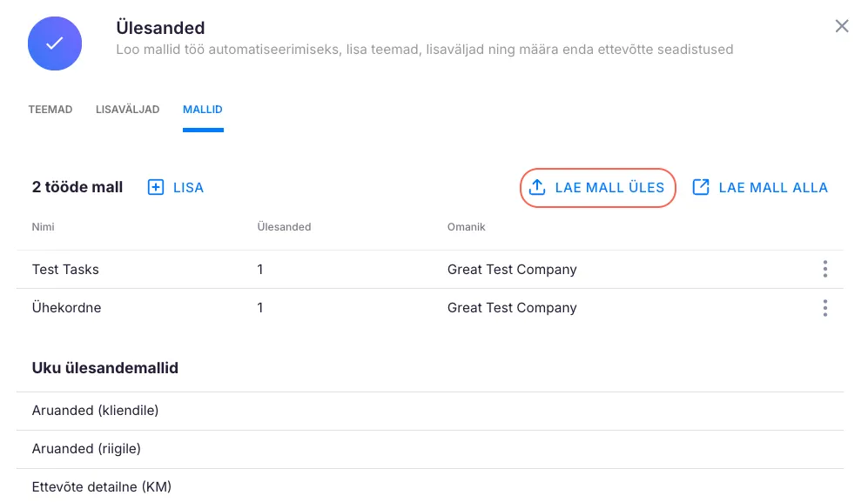Click the Omanik column header
868x502 pixels.
coord(467,227)
